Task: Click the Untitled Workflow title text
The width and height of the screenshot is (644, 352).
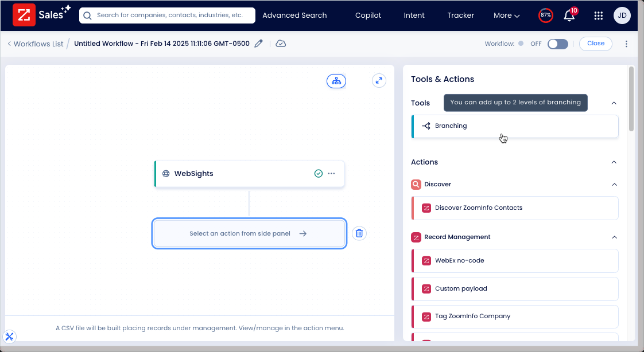Action: (x=161, y=44)
